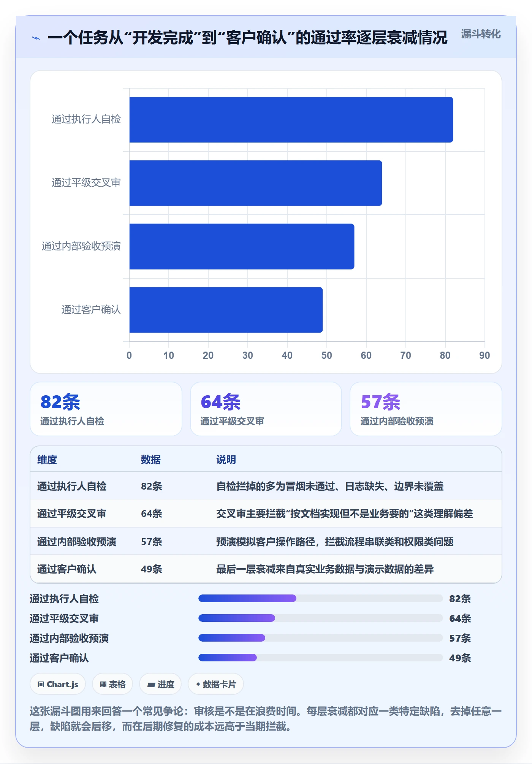Click the lightning icon beside the title
Screen dimensions: 532x764
tap(36, 38)
